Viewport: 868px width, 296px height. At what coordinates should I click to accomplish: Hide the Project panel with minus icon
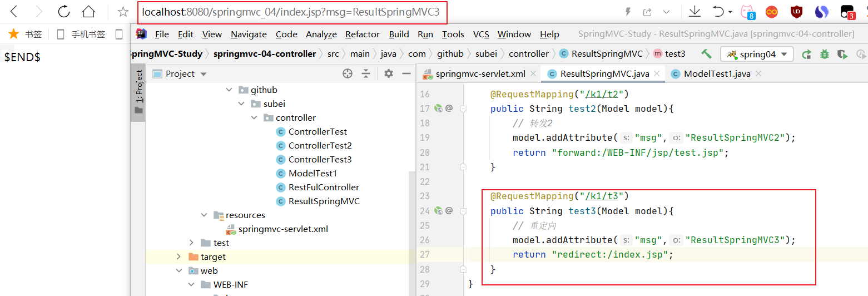point(406,73)
